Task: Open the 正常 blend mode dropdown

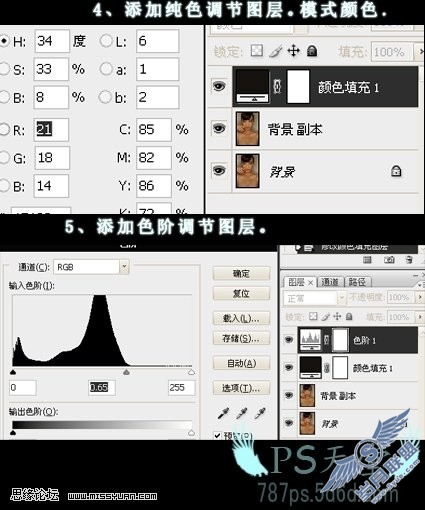Action: tap(341, 297)
